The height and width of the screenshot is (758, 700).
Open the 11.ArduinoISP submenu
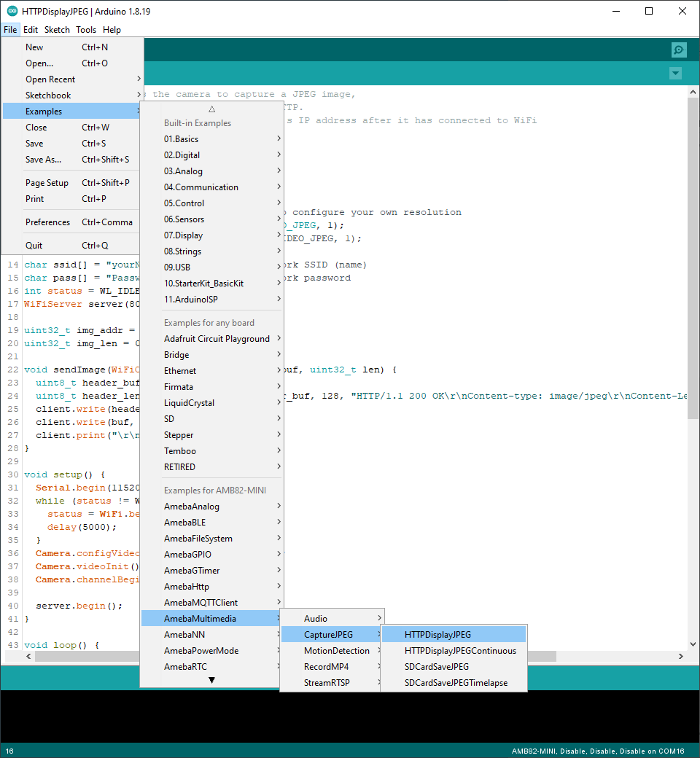212,299
